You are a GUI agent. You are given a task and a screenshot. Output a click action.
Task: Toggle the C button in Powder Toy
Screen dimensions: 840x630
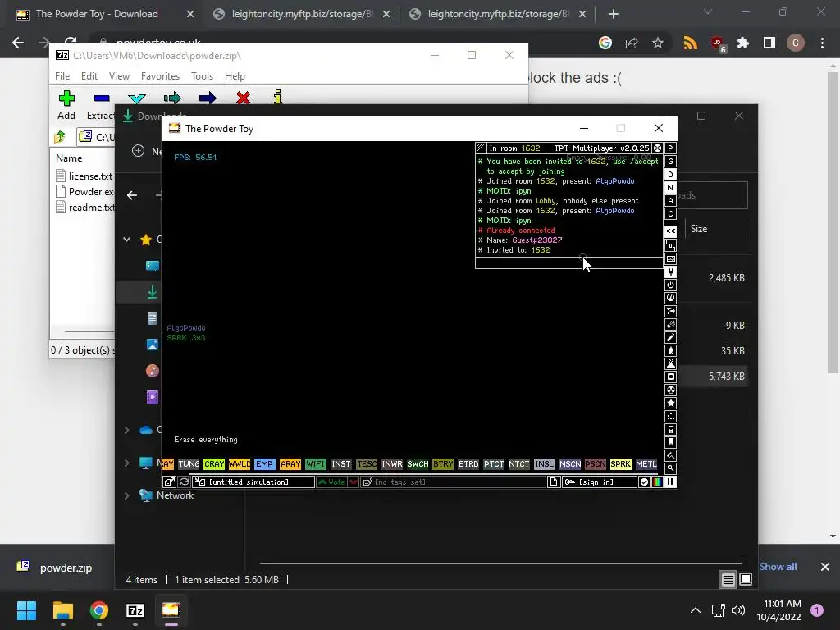pos(670,214)
